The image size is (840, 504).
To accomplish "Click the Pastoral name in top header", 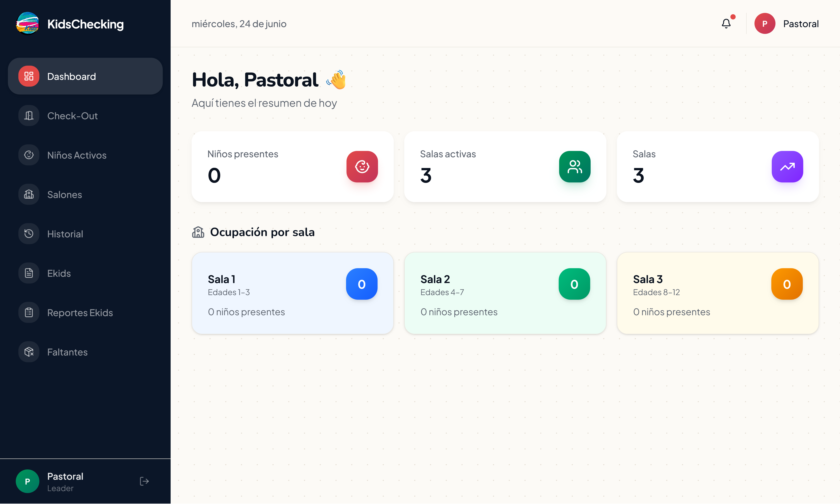I will (x=801, y=24).
